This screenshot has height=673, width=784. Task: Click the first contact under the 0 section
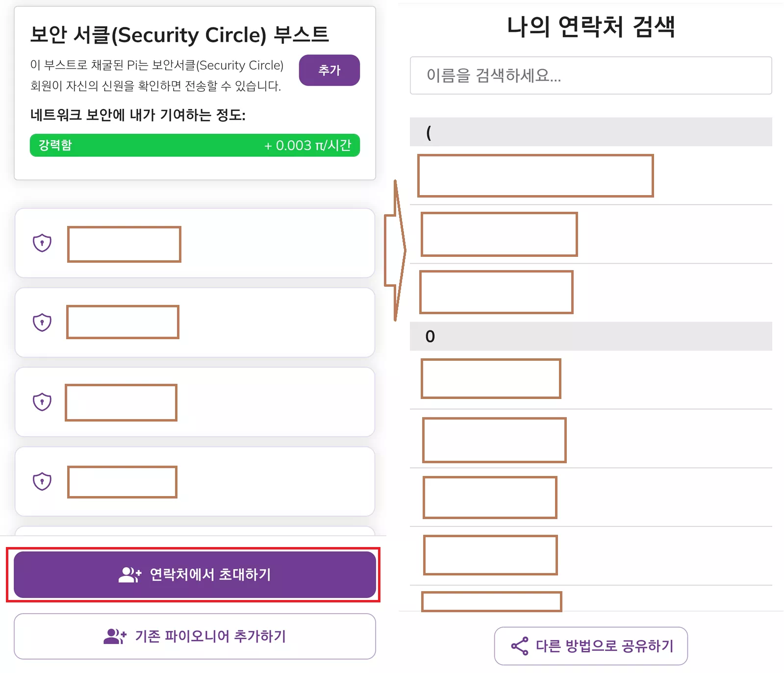coord(491,379)
